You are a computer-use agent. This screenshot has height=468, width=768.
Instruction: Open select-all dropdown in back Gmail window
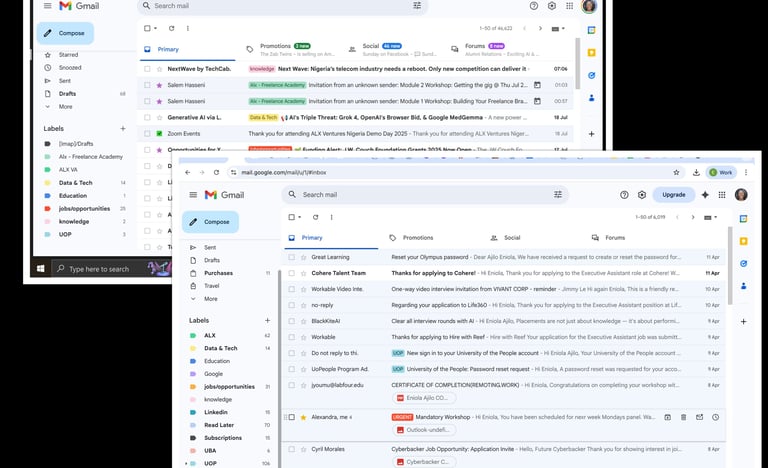click(155, 28)
